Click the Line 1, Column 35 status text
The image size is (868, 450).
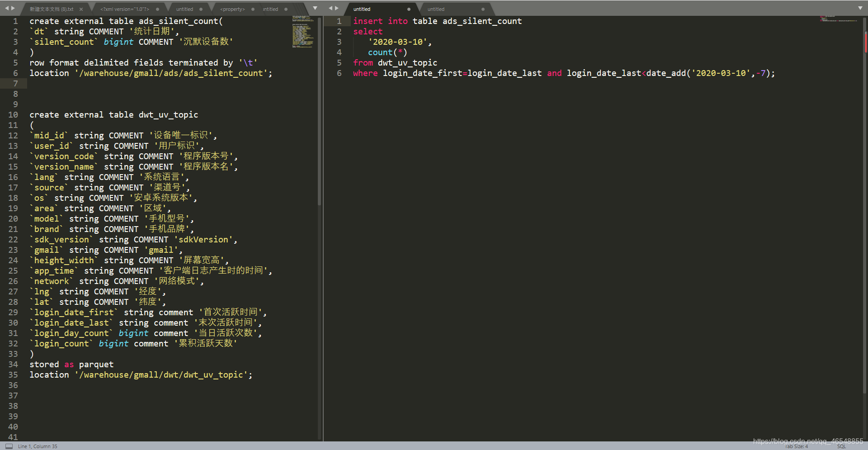[x=38, y=446]
